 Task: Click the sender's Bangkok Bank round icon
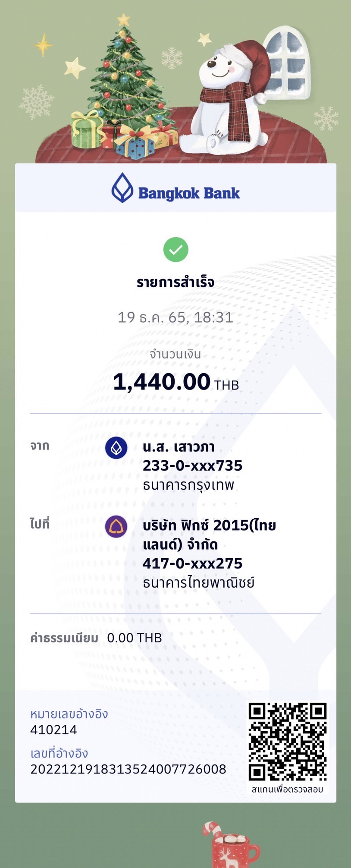(116, 448)
